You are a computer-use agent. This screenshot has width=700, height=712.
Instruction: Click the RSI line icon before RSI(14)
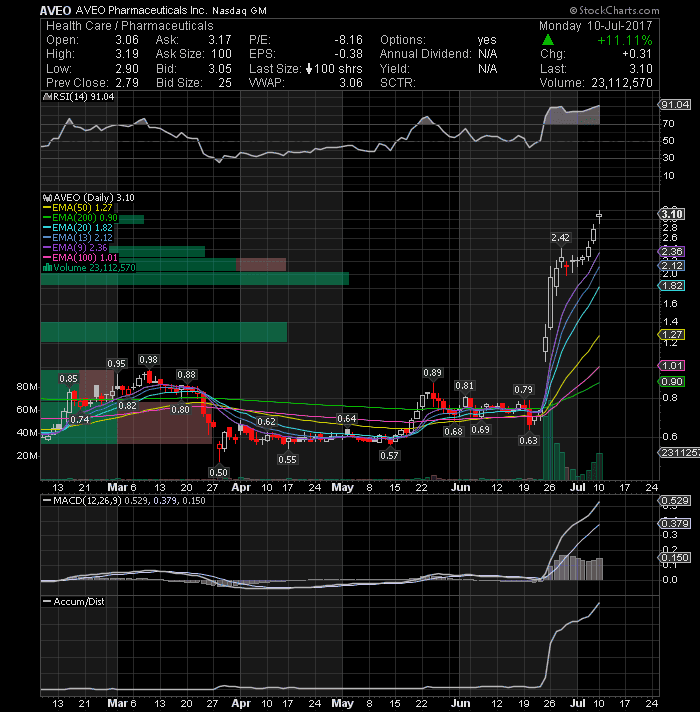tap(46, 97)
